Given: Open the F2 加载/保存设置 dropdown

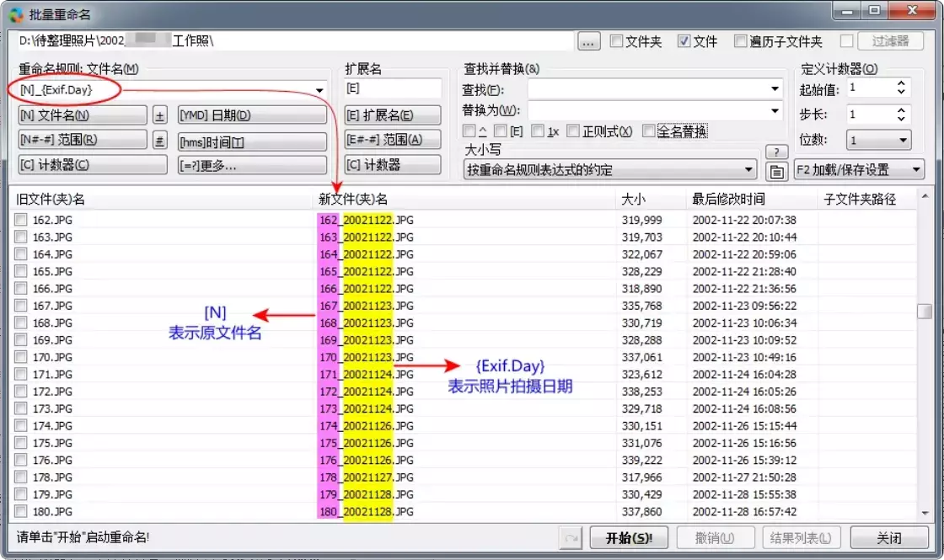Looking at the screenshot, I should (860, 169).
